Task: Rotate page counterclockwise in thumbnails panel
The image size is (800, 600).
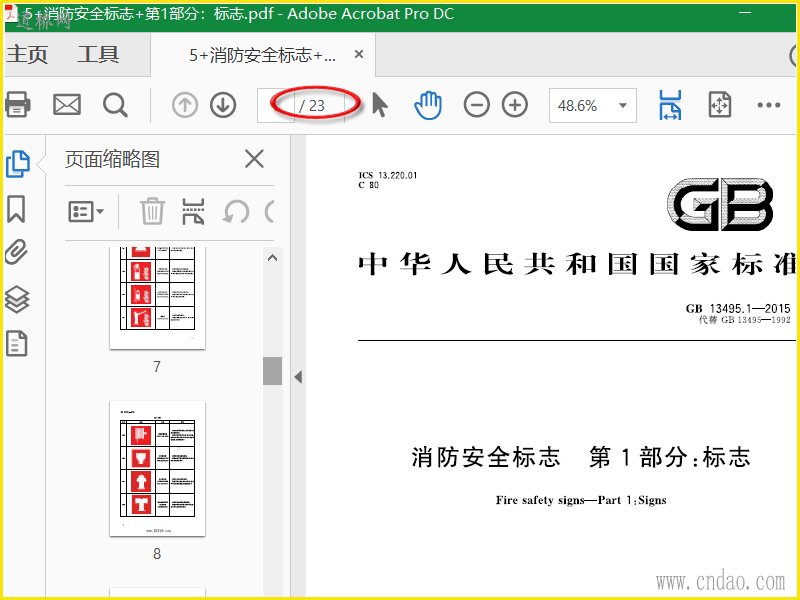Action: tap(236, 212)
